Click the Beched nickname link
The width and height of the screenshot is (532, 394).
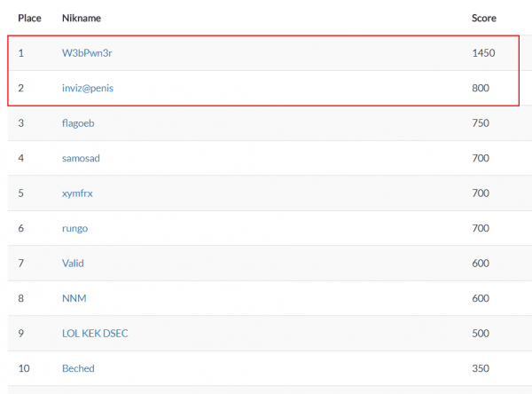coord(78,368)
